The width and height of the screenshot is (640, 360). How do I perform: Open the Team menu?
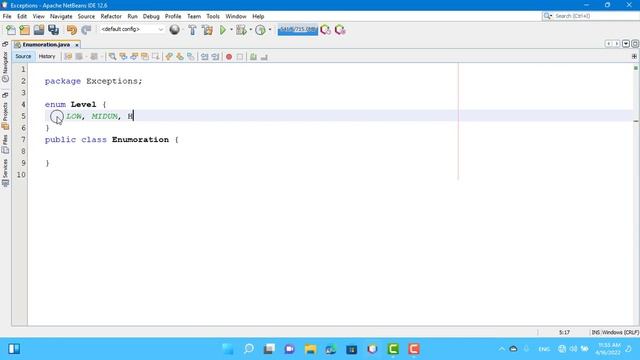(x=194, y=16)
